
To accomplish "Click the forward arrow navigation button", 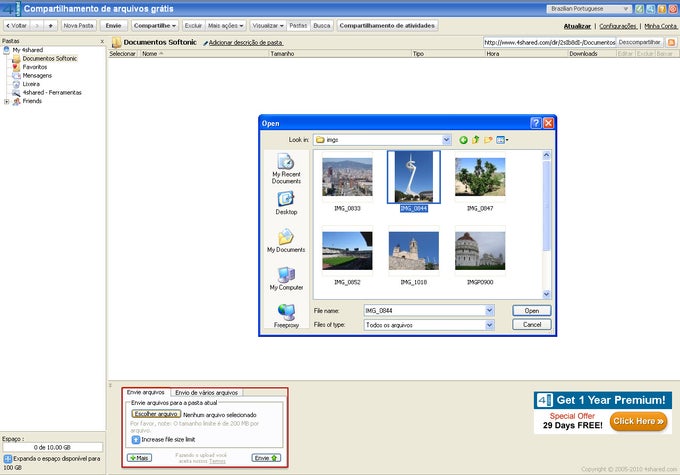I will (37, 26).
